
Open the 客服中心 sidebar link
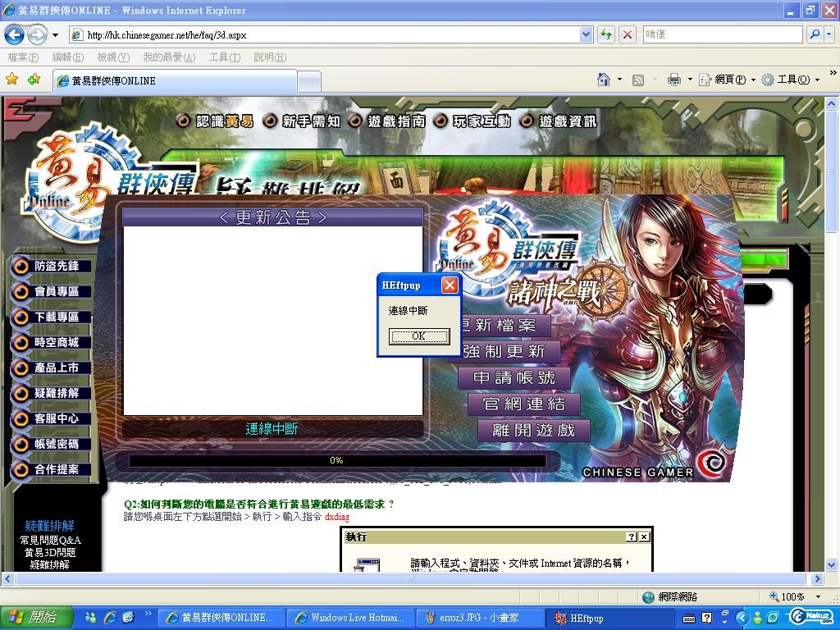[51, 419]
